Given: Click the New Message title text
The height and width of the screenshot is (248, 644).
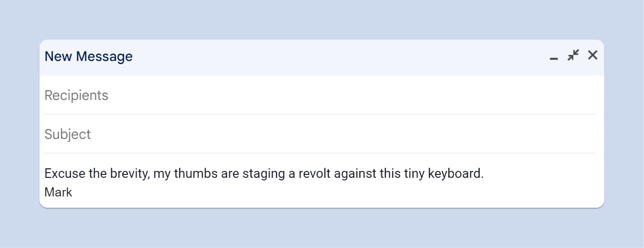Looking at the screenshot, I should pos(89,56).
